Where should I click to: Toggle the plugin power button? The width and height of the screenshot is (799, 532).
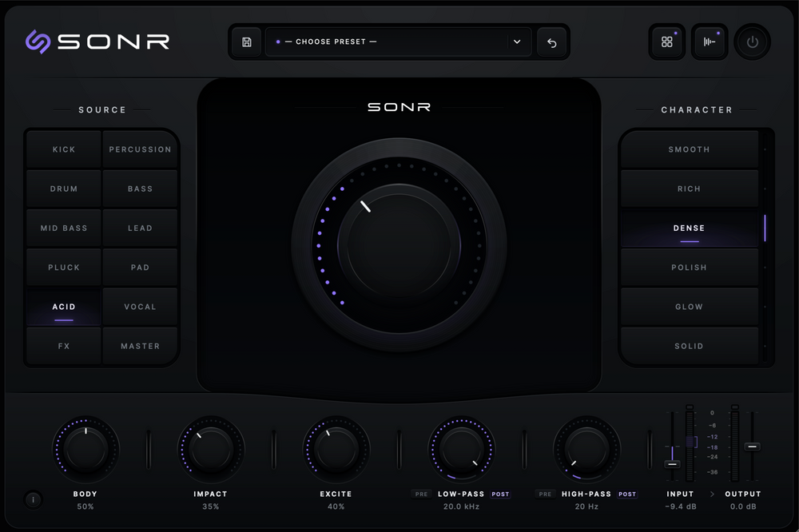752,42
